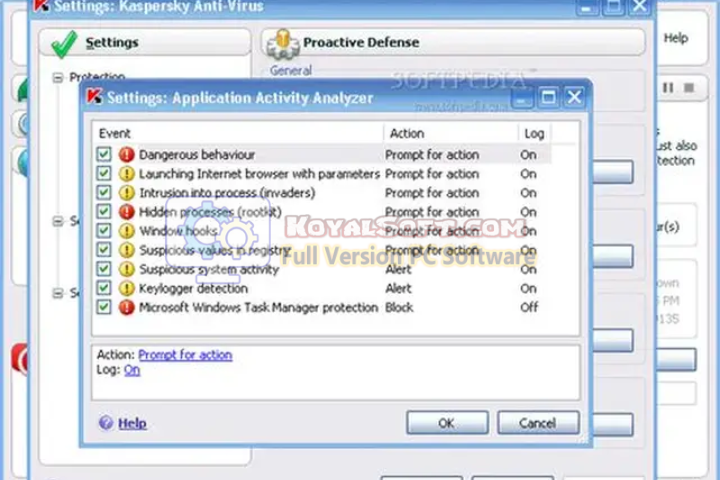Click the red Dangerous behaviour warning icon

coord(126,155)
